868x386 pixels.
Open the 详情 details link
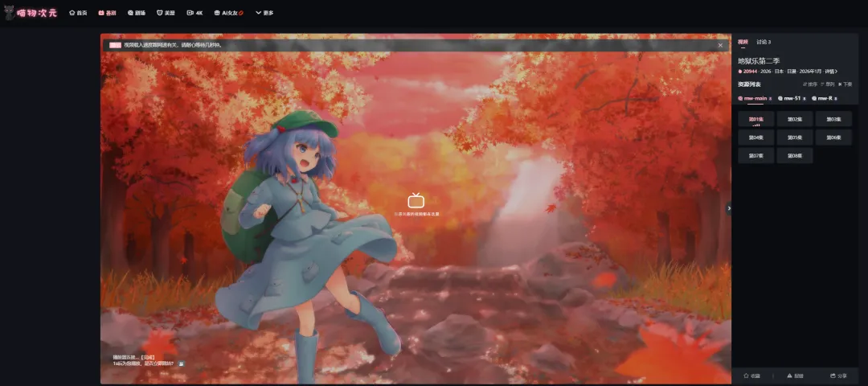830,72
